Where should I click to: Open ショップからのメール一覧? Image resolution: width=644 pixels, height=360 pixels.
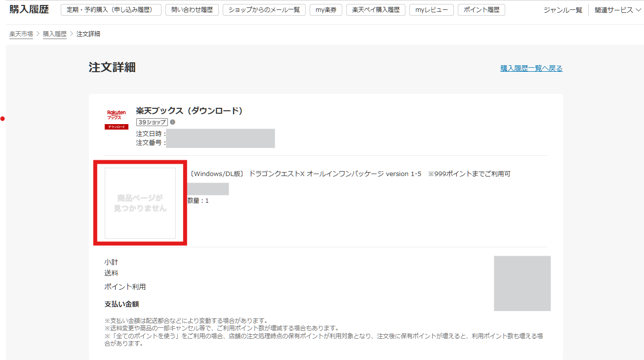[264, 10]
